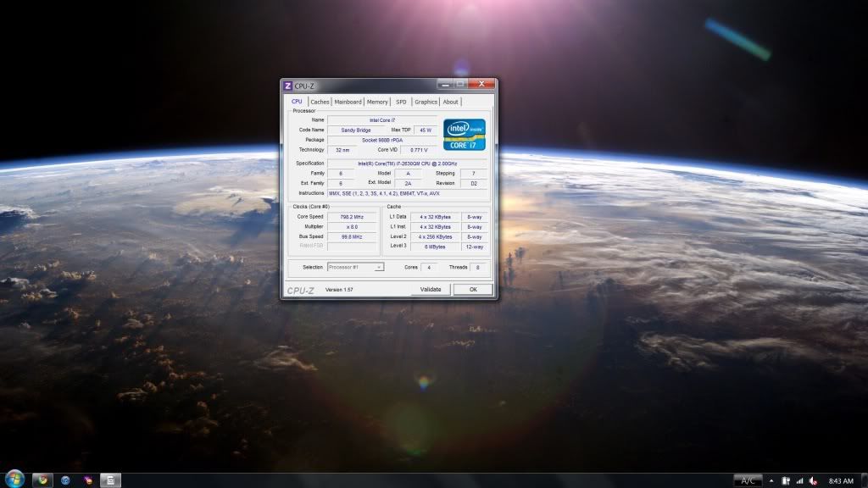Click the Specification field with i7-2630QM
Viewport: 868px width, 488px height.
coord(408,164)
